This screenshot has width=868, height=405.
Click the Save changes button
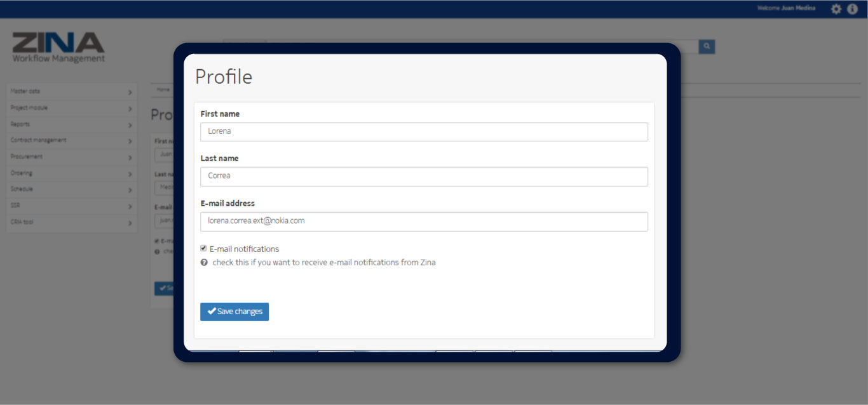click(234, 312)
